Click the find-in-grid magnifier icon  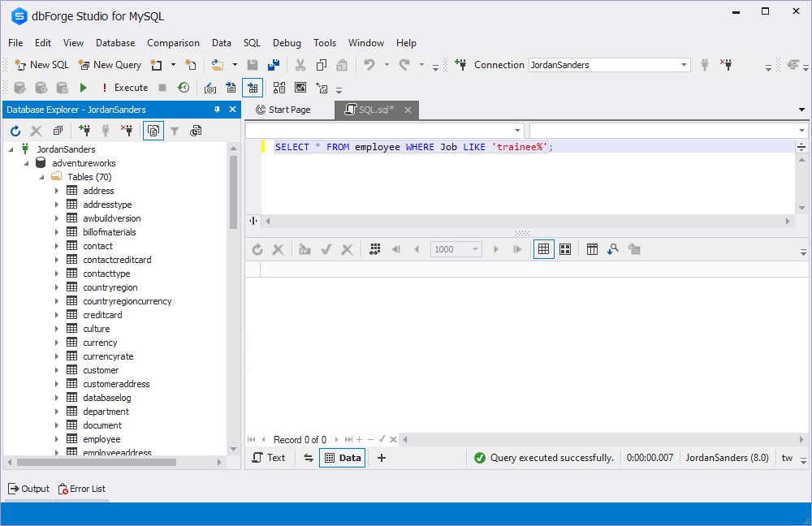pyautogui.click(x=613, y=249)
